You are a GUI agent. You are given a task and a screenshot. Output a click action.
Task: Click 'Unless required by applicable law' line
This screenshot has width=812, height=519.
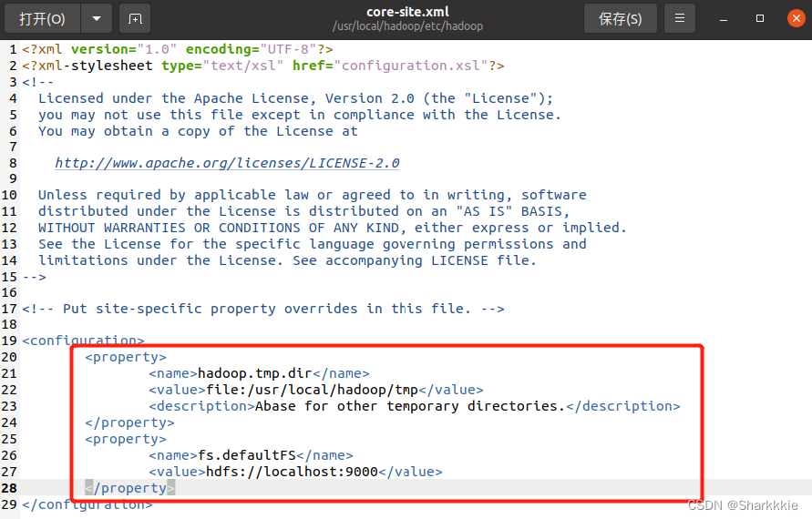313,195
